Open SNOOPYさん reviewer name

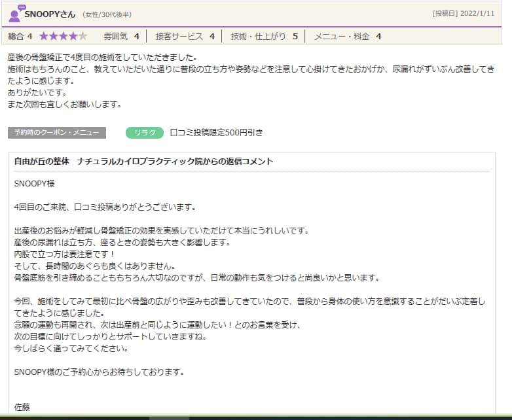50,14
